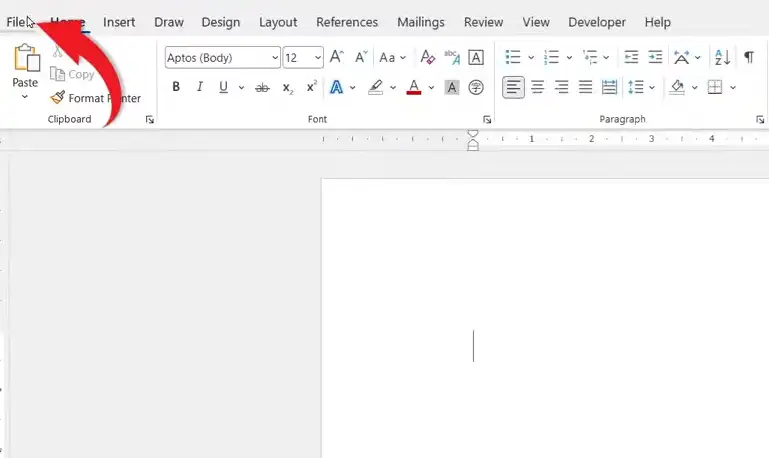This screenshot has height=458, width=769.
Task: Click the Copy button
Action: point(72,75)
